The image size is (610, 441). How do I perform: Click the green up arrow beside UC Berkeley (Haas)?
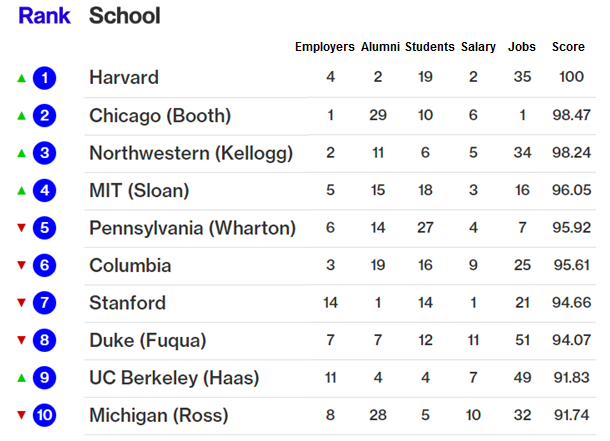point(19,378)
